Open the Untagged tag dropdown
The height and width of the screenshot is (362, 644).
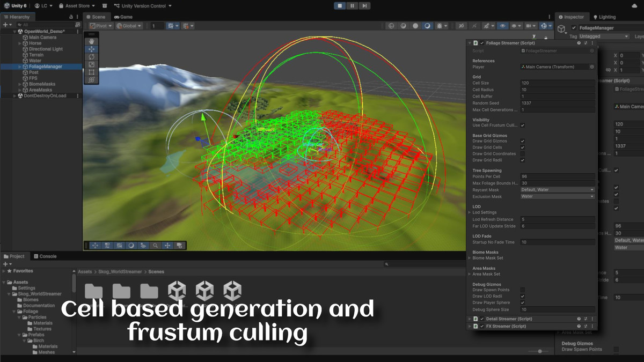click(604, 36)
